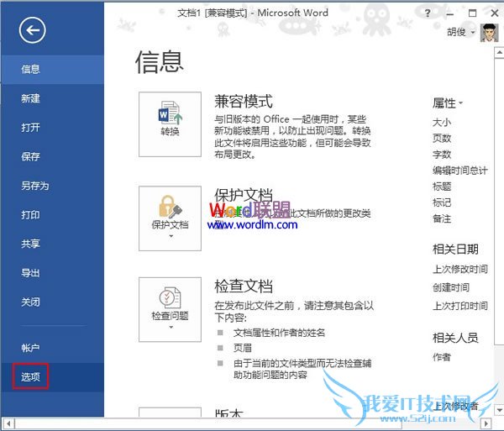Minimize the Word window
This screenshot has height=431, width=504.
click(x=450, y=13)
